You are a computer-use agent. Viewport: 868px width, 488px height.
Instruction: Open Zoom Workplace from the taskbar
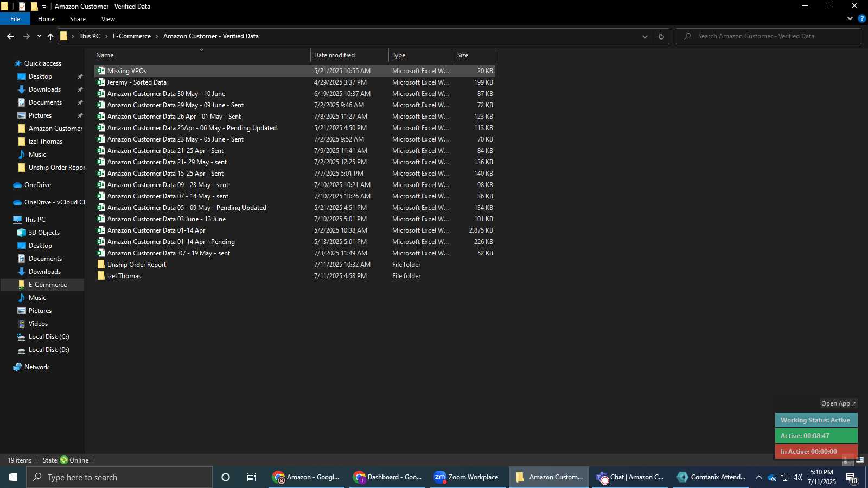468,477
